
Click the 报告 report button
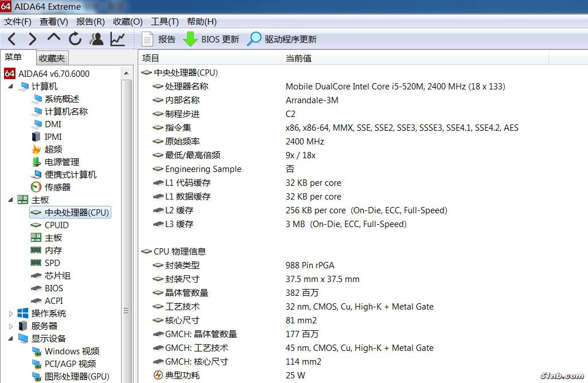coord(158,40)
